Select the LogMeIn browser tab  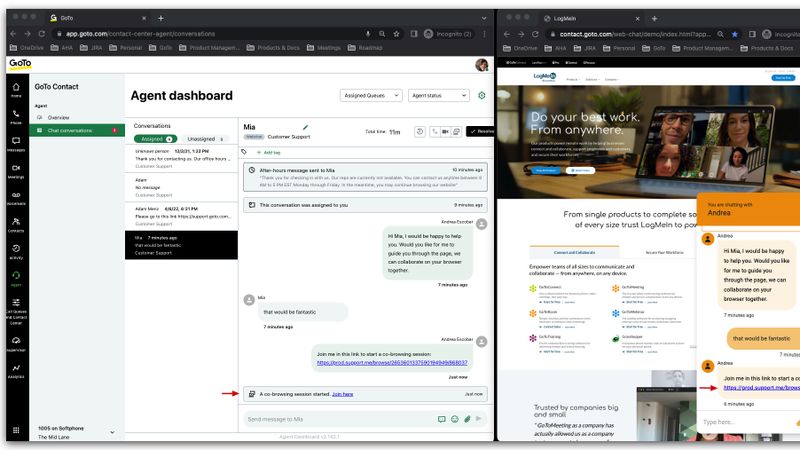tap(592, 18)
